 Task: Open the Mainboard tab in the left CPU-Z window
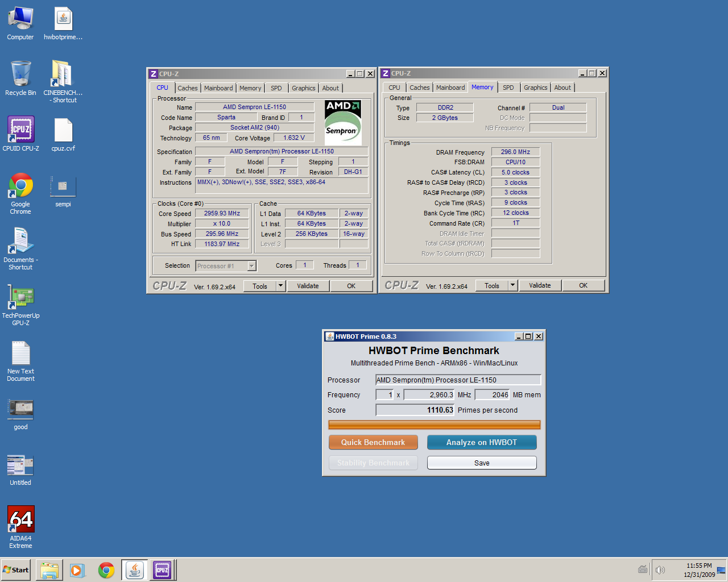pos(218,88)
